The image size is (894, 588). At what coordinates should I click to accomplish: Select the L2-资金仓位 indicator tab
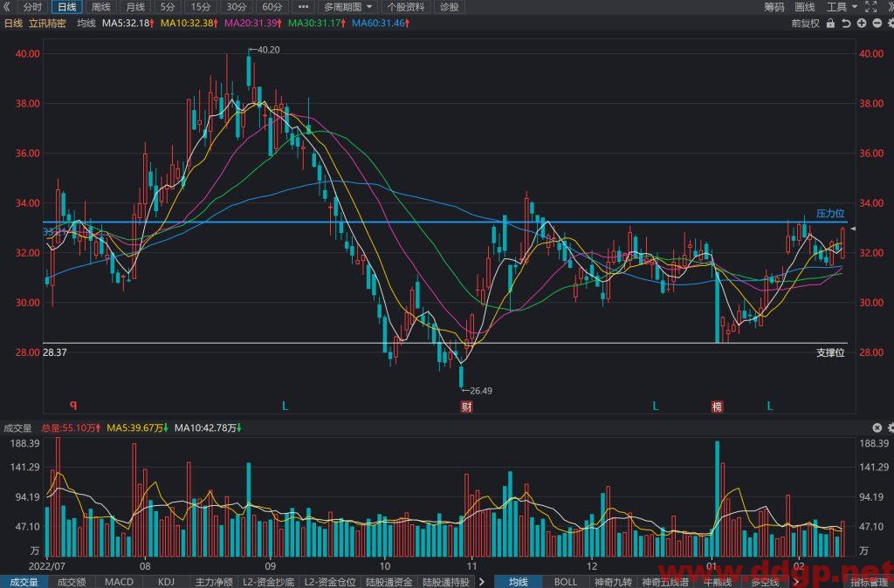coord(330,582)
